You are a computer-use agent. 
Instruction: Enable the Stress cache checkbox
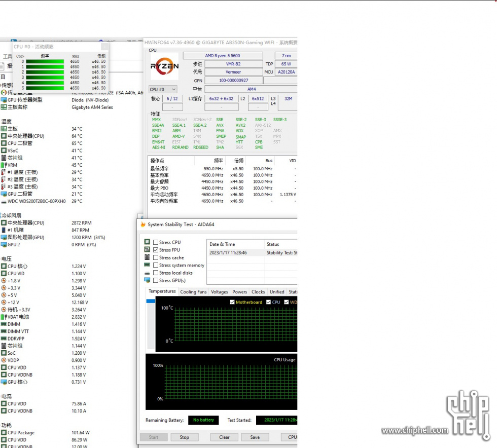coord(156,257)
